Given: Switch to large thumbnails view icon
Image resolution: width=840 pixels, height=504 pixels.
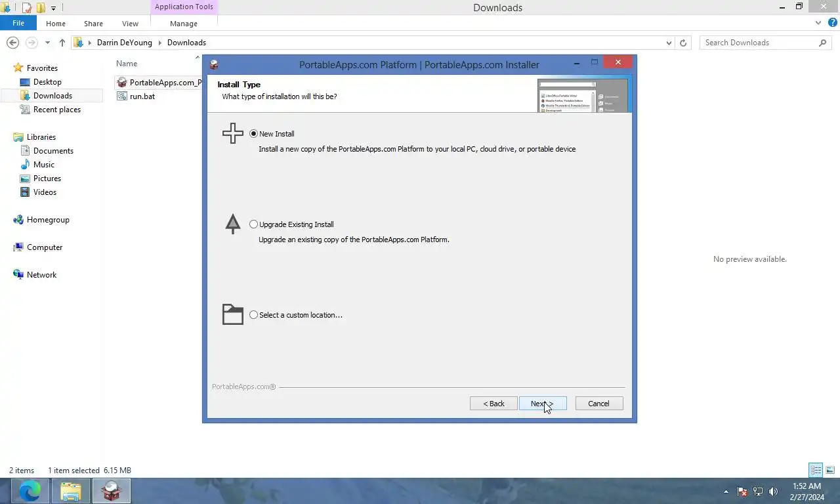Looking at the screenshot, I should coord(830,471).
